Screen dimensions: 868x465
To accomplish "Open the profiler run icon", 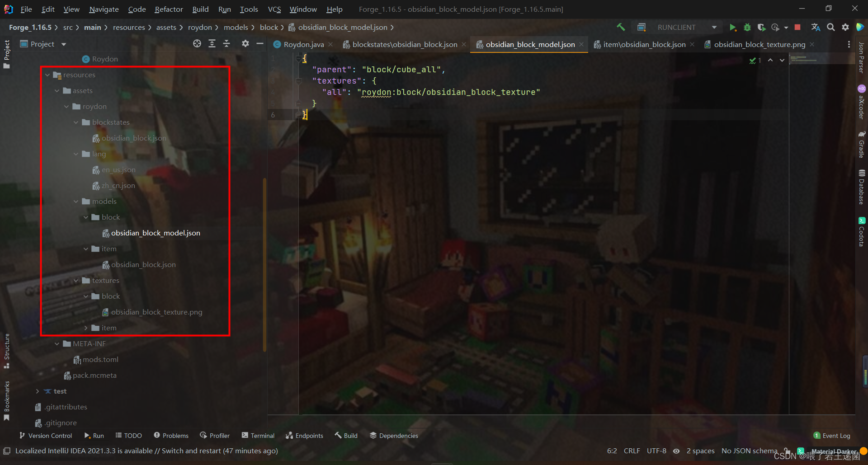I will point(775,27).
